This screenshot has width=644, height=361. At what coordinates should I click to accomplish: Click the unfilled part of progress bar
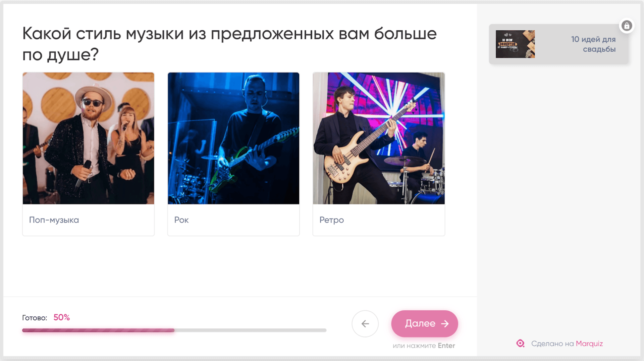pos(251,330)
